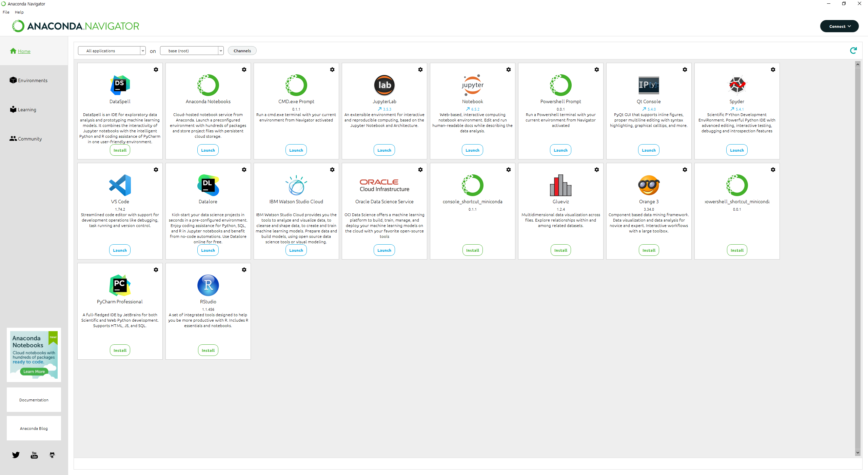The height and width of the screenshot is (475, 868).
Task: Click Spyder's version update arrow
Action: point(732,109)
